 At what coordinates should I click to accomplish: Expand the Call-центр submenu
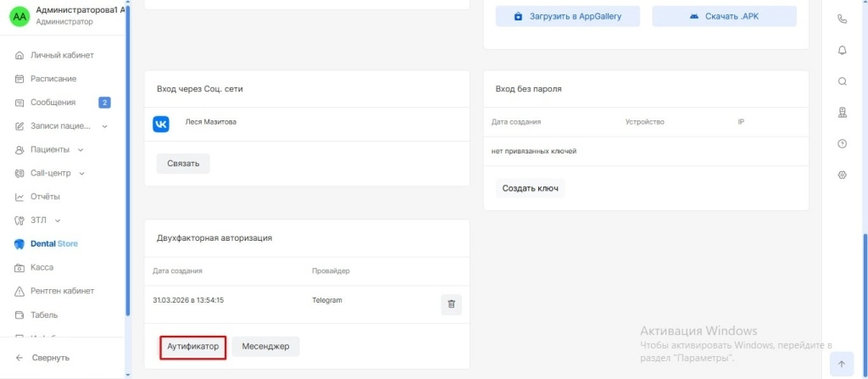(82, 174)
